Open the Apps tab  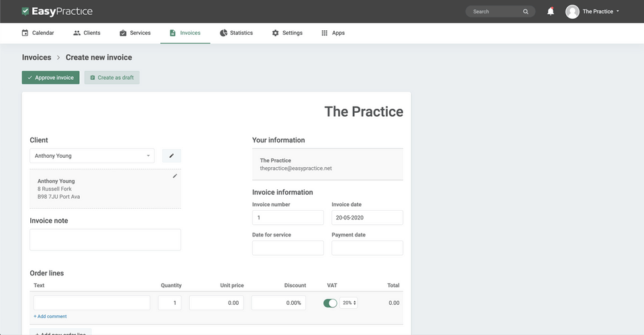333,33
